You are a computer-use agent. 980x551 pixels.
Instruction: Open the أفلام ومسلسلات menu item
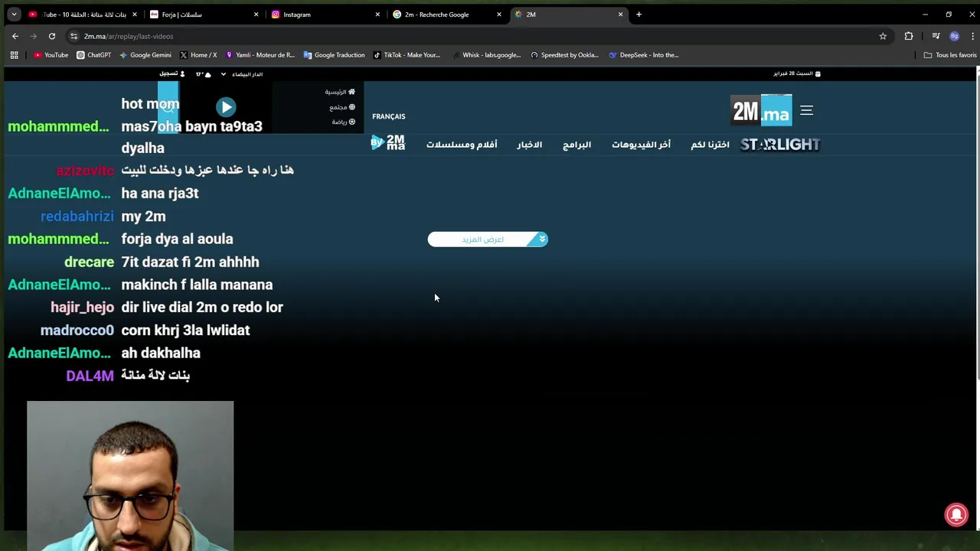tap(462, 145)
